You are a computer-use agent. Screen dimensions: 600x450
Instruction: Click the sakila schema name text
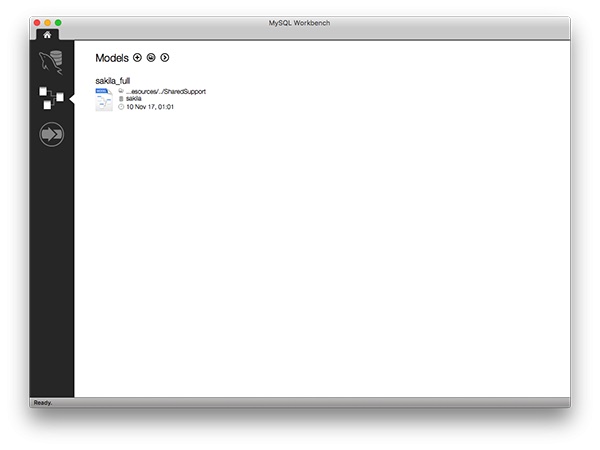coord(134,99)
